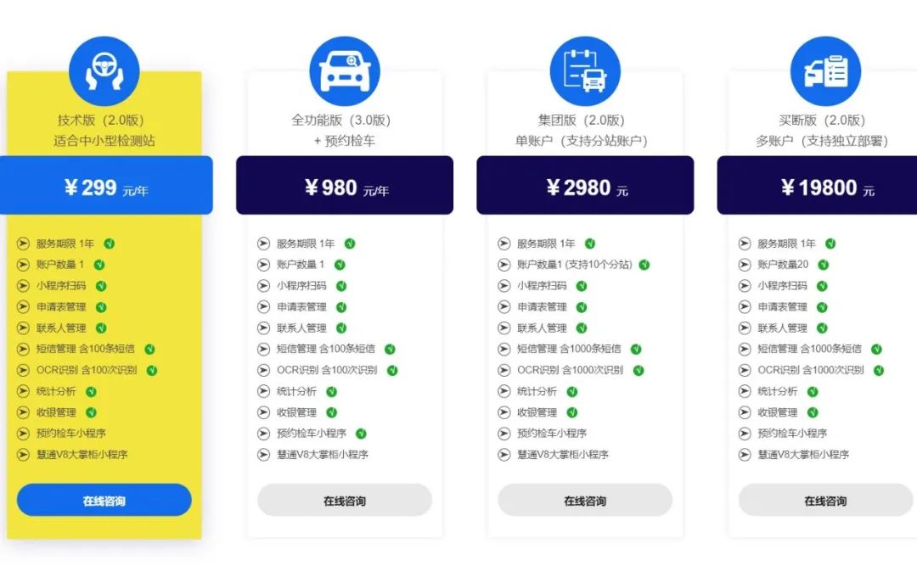Click green checkmark next to 技术版 小程序扫码
Viewport: 917px width, 588px height.
point(101,286)
